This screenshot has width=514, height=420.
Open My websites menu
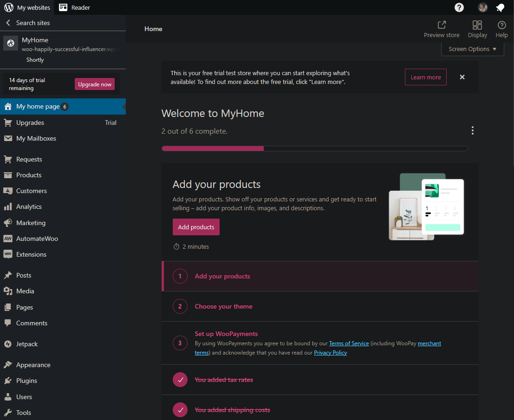[27, 7]
